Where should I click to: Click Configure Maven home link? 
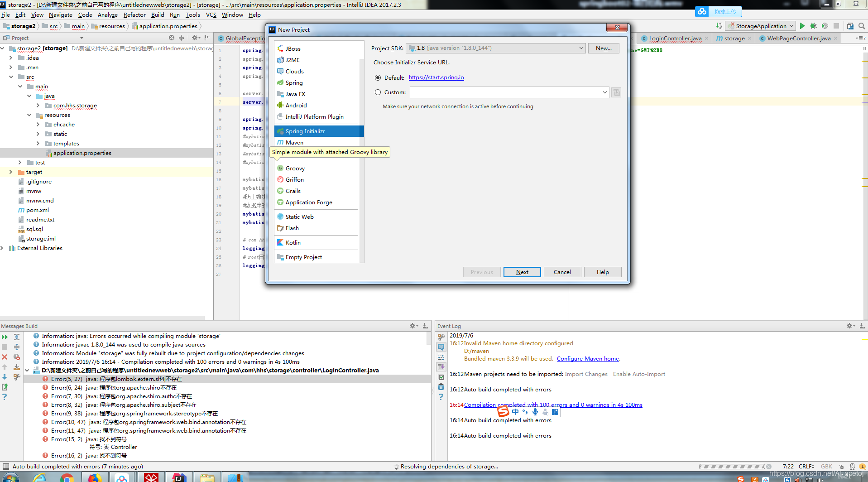(x=588, y=359)
